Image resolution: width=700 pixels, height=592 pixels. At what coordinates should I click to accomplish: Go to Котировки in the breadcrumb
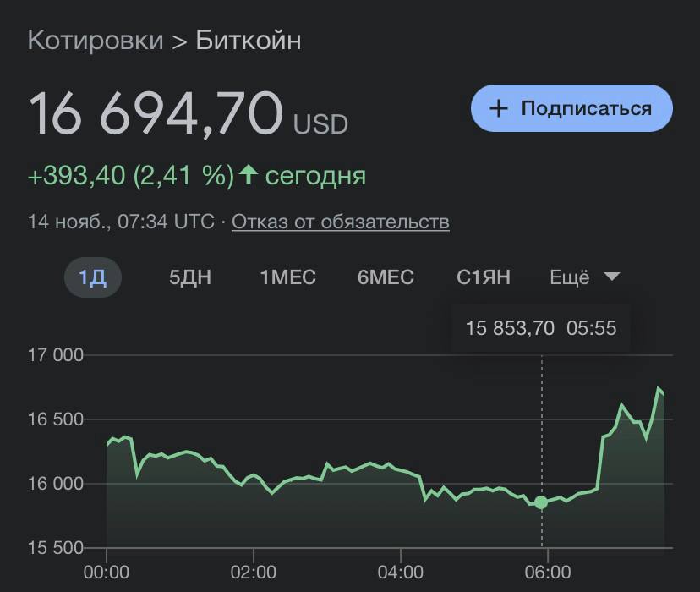(95, 41)
